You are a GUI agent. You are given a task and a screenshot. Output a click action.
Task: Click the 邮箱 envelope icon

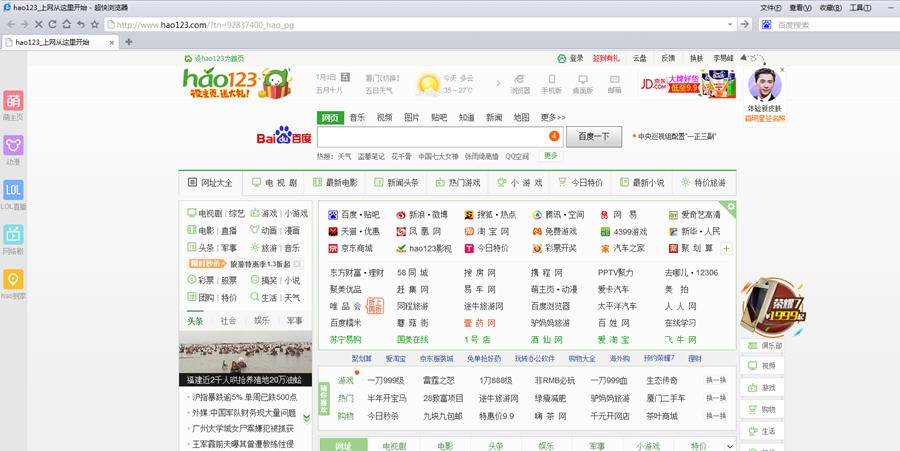[x=615, y=79]
